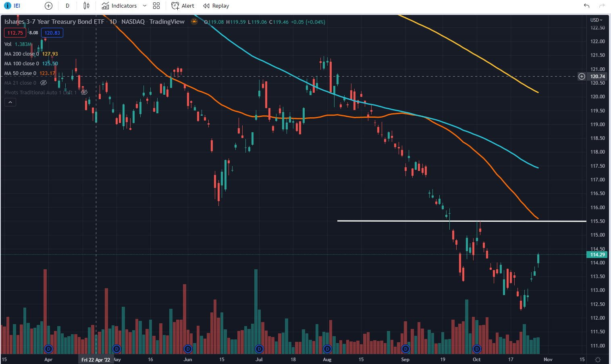
Task: Click the 118.00 price axis label
Action: [x=597, y=152]
